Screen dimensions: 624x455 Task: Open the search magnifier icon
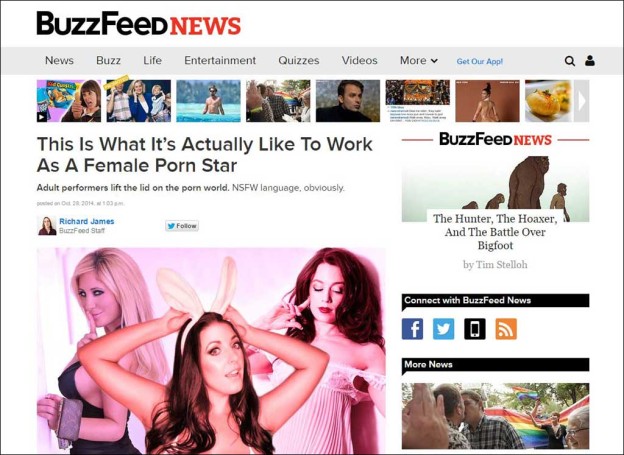tap(569, 61)
